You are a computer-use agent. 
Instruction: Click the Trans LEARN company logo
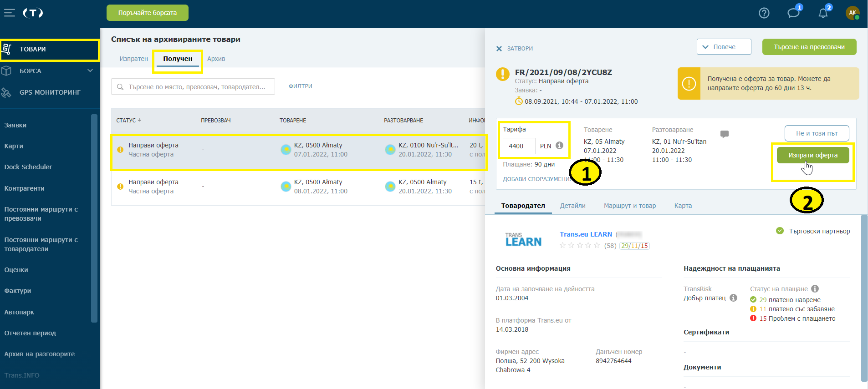click(523, 239)
